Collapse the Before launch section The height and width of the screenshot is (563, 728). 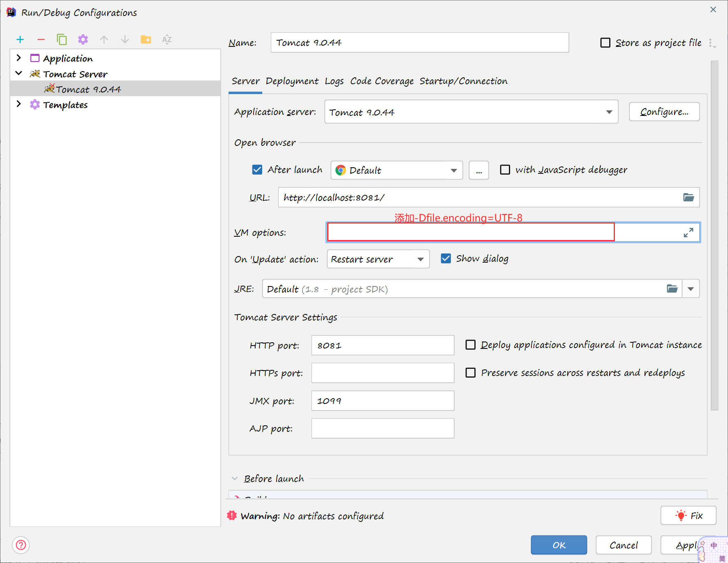(235, 478)
